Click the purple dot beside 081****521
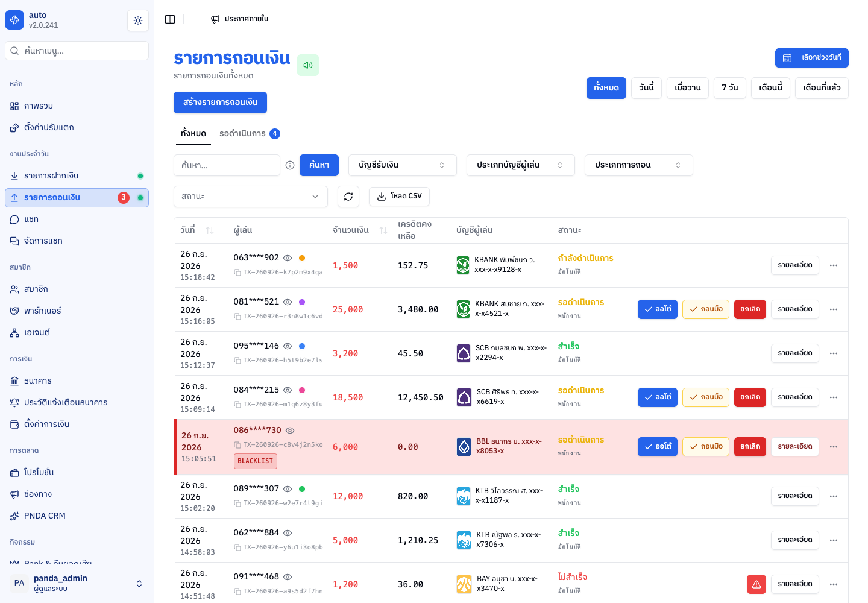This screenshot has width=868, height=603. 302,302
